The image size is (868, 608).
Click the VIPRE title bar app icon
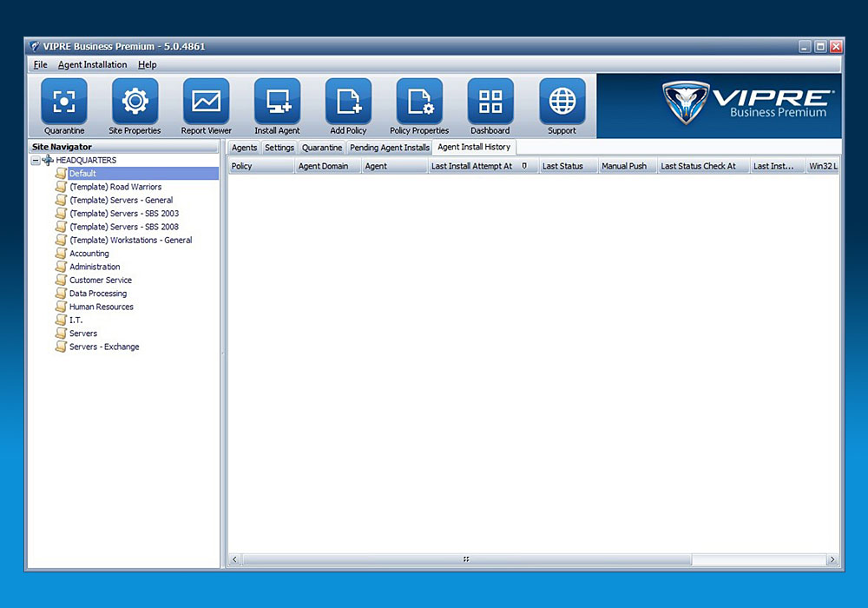35,47
